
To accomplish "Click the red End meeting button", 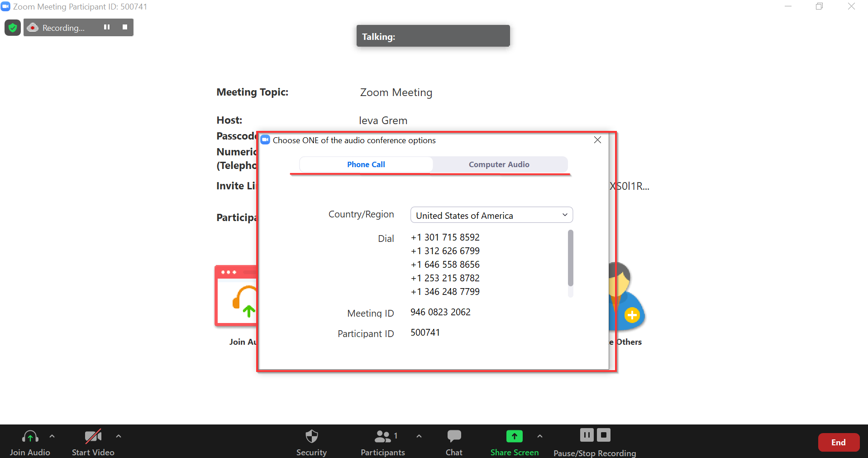I will 838,443.
